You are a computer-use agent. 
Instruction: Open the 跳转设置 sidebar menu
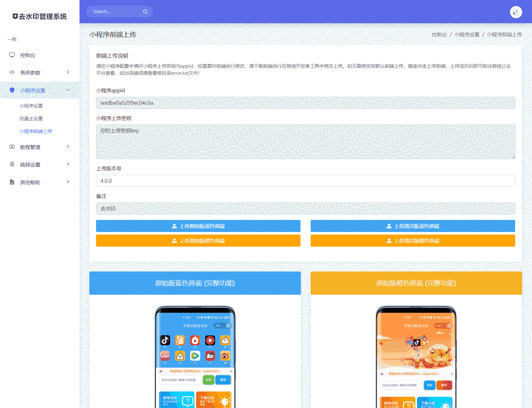click(x=40, y=165)
